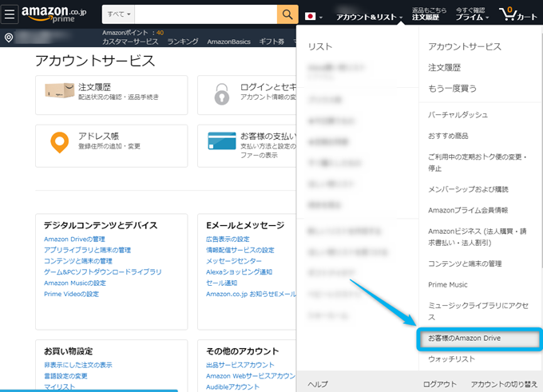Open the ログインとセキュリティ card
The image size is (543, 392).
coord(247,95)
